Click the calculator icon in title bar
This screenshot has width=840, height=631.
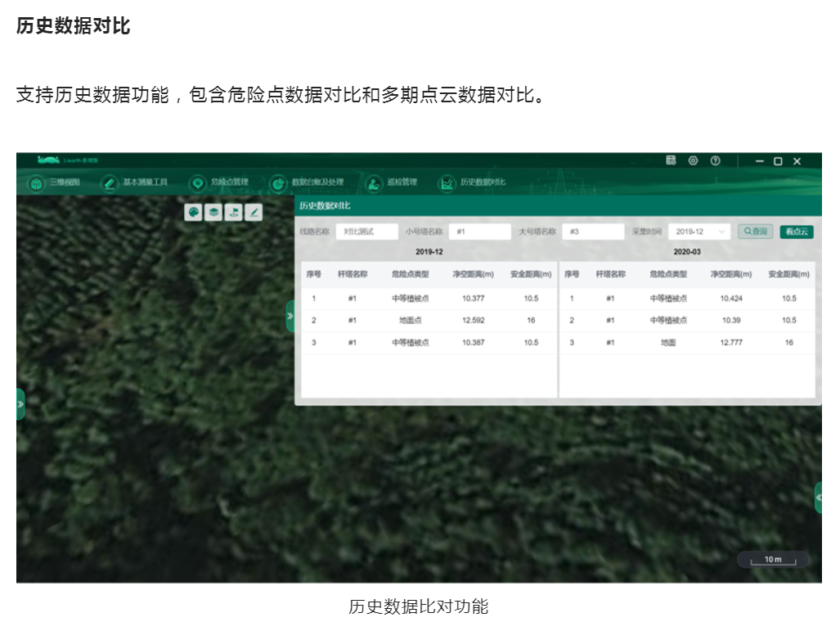(671, 161)
